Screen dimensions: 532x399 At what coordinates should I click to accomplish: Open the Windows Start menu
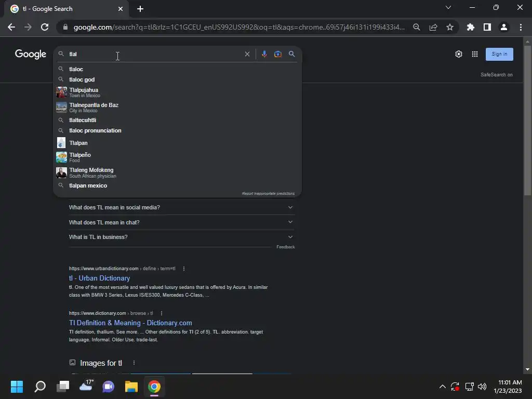coord(17,387)
